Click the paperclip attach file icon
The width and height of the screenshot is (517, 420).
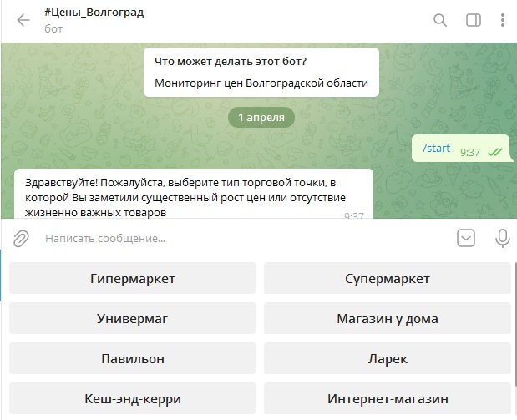pyautogui.click(x=21, y=239)
